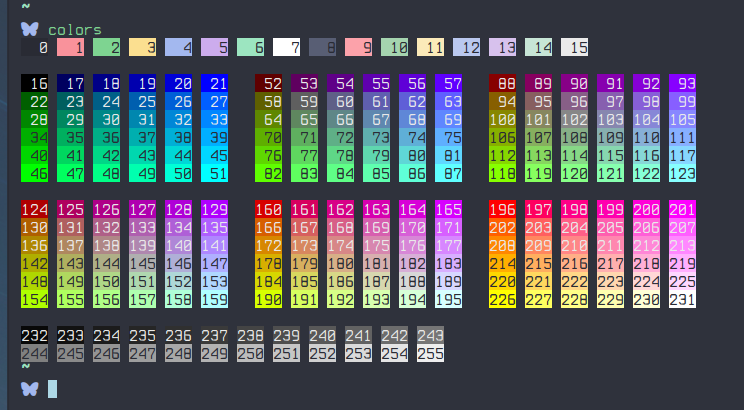Click color cell 102
The width and height of the screenshot is (744, 410).
click(575, 119)
